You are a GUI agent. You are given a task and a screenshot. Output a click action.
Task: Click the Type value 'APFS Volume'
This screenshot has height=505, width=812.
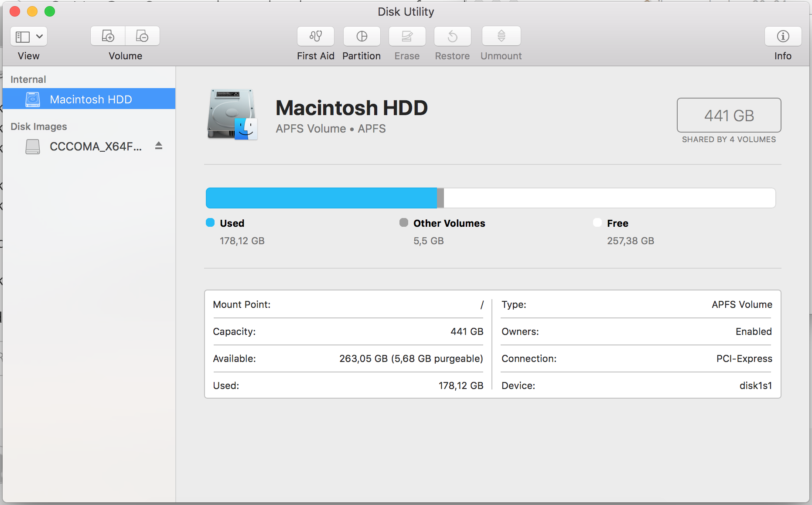742,304
